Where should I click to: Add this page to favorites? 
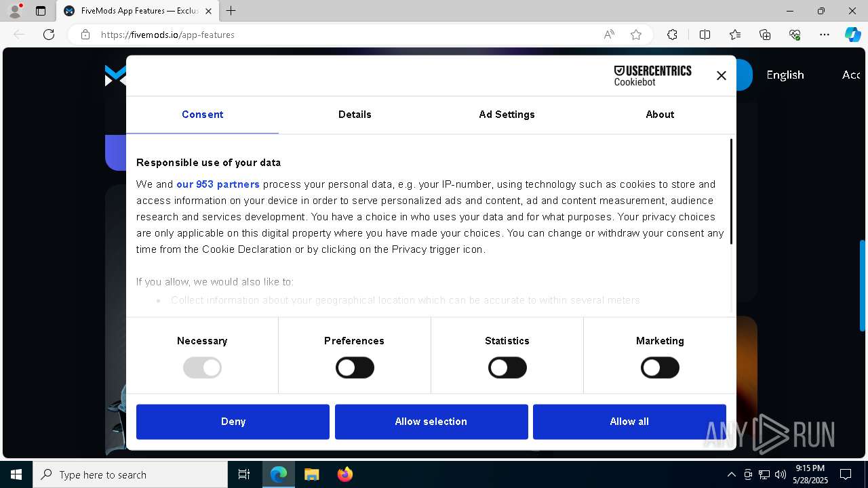coord(636,35)
